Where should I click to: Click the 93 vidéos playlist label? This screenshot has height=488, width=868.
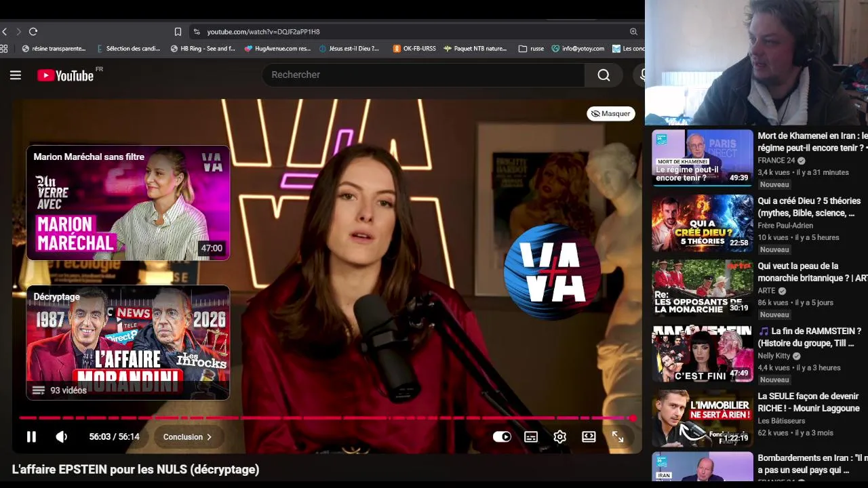68,390
